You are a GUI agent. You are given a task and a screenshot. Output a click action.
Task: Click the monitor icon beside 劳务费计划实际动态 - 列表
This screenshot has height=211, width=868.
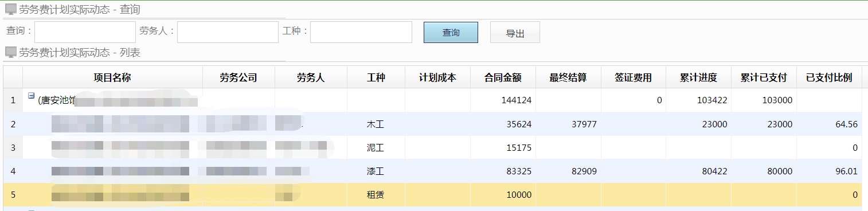pos(11,52)
